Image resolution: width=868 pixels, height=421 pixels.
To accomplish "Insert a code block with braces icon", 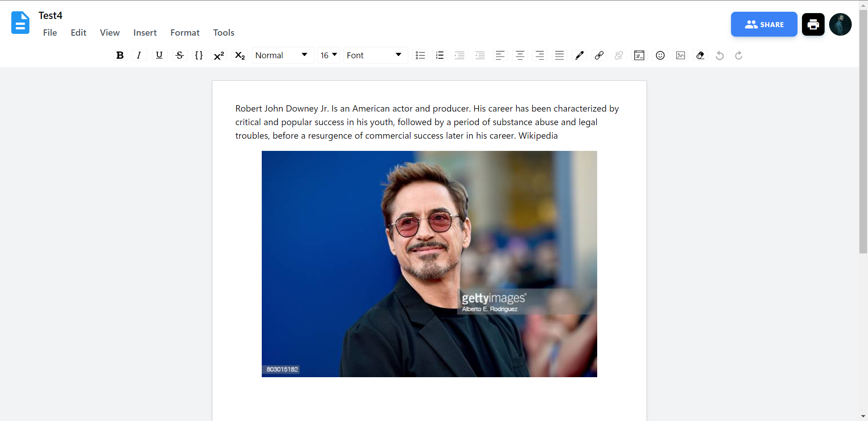I will (199, 55).
